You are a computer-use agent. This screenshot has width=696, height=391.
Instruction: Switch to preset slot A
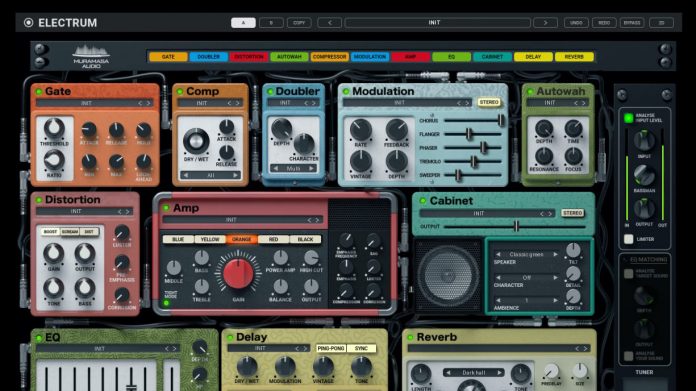pos(243,23)
